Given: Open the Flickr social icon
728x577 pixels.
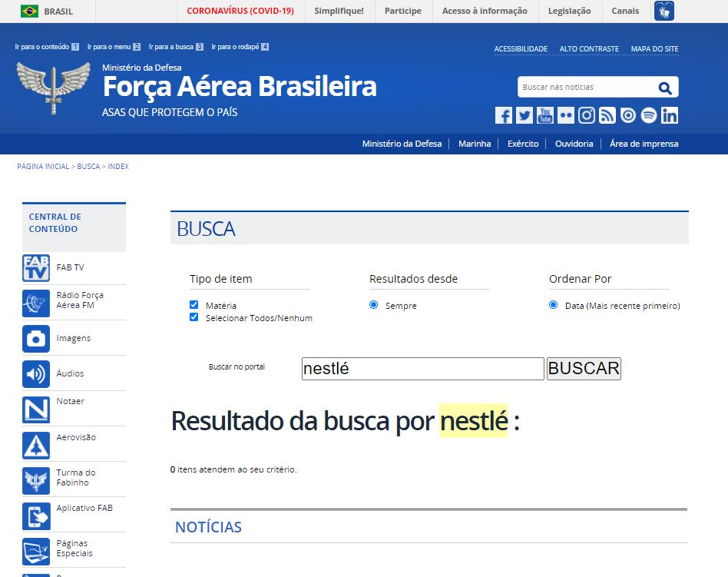Looking at the screenshot, I should [565, 115].
